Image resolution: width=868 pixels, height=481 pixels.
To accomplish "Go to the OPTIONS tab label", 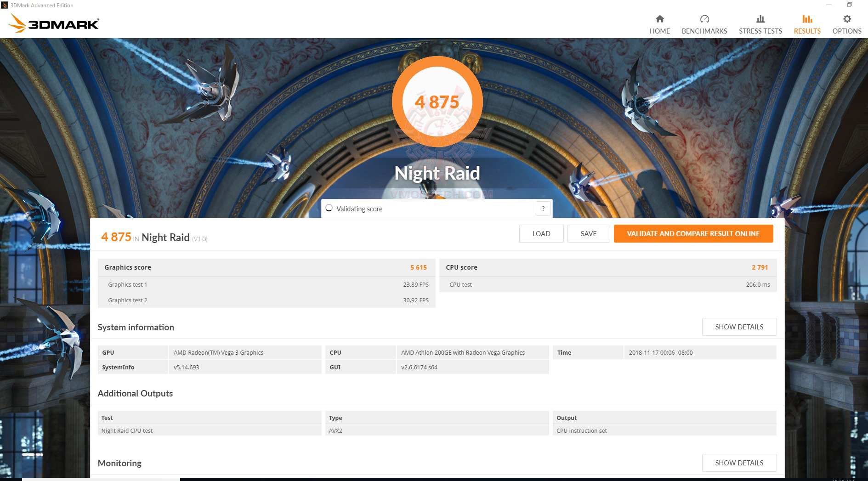I will tap(847, 31).
